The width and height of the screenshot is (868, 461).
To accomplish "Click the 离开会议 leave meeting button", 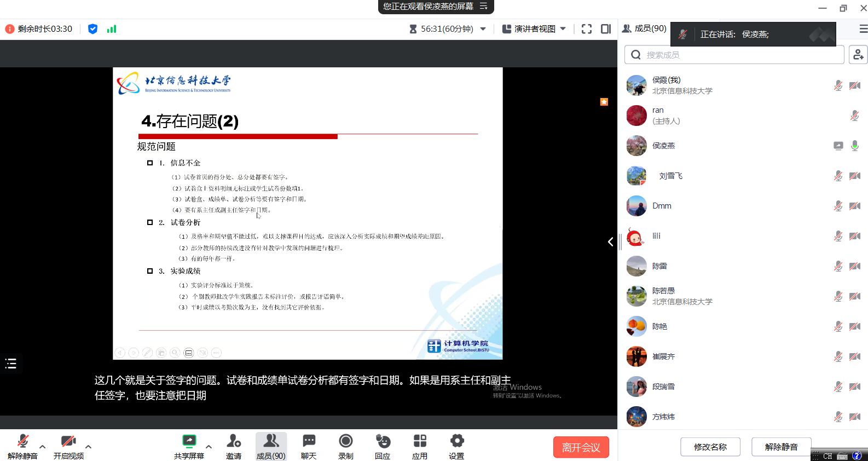I will click(581, 447).
